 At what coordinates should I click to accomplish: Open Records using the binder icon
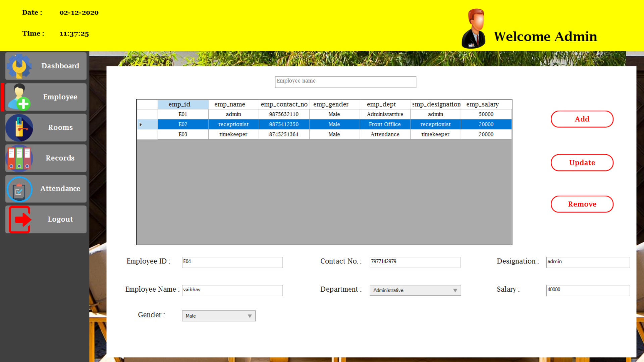click(19, 158)
